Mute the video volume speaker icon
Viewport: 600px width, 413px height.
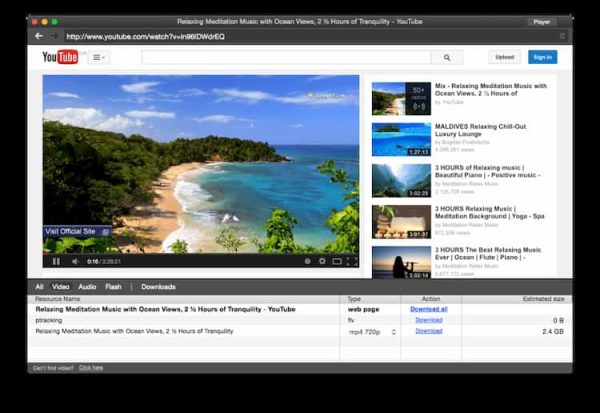click(75, 261)
